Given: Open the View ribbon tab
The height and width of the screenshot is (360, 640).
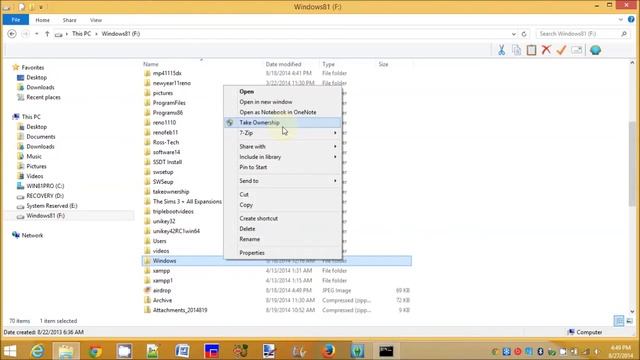Looking at the screenshot, I should (x=96, y=20).
